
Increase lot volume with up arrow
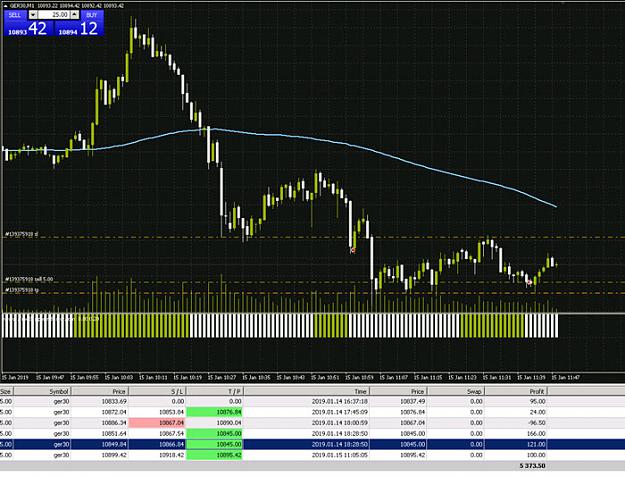pyautogui.click(x=75, y=15)
